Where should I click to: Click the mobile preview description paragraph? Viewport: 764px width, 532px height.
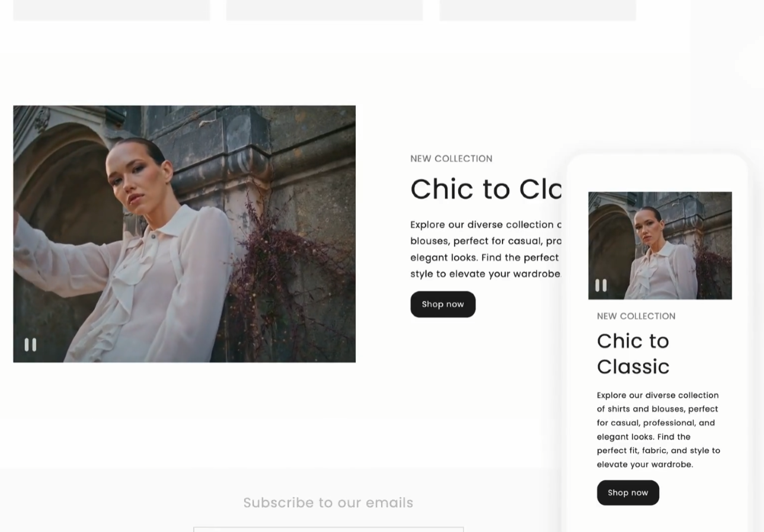(x=658, y=430)
